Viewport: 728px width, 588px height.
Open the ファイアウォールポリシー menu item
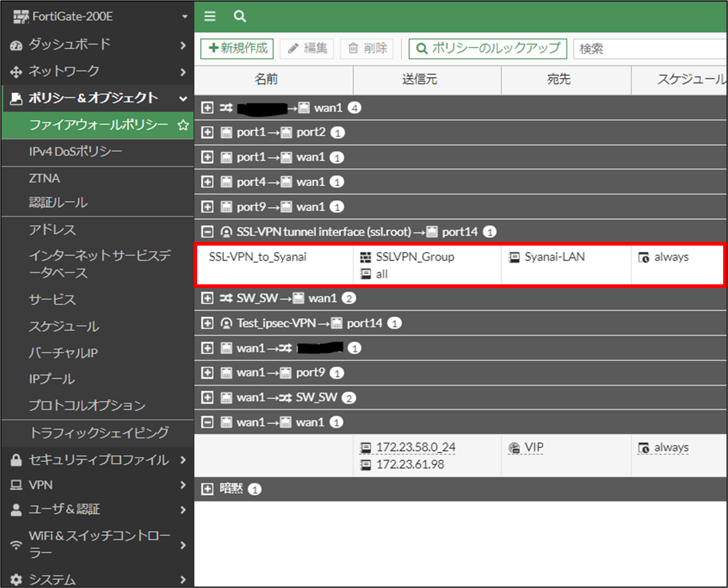point(98,125)
